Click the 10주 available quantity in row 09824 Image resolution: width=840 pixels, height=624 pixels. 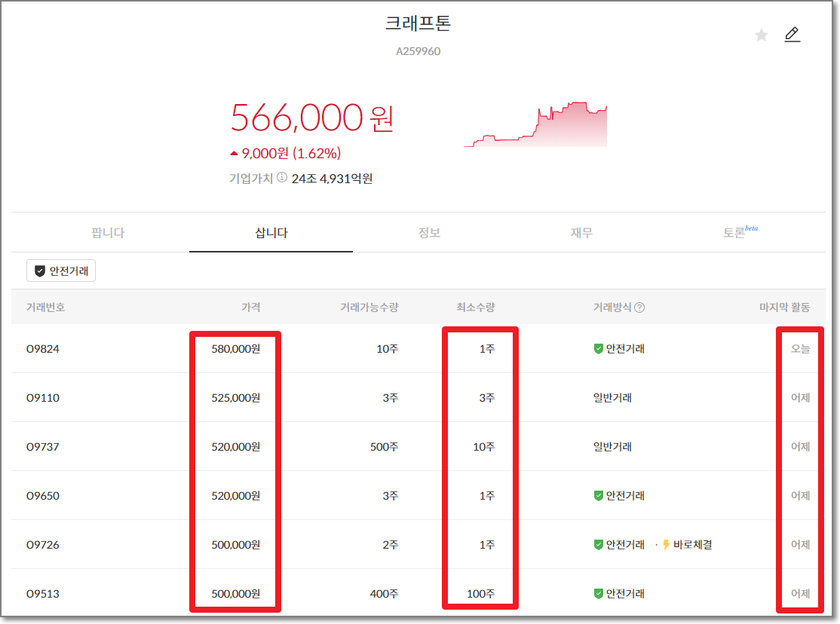tap(388, 349)
